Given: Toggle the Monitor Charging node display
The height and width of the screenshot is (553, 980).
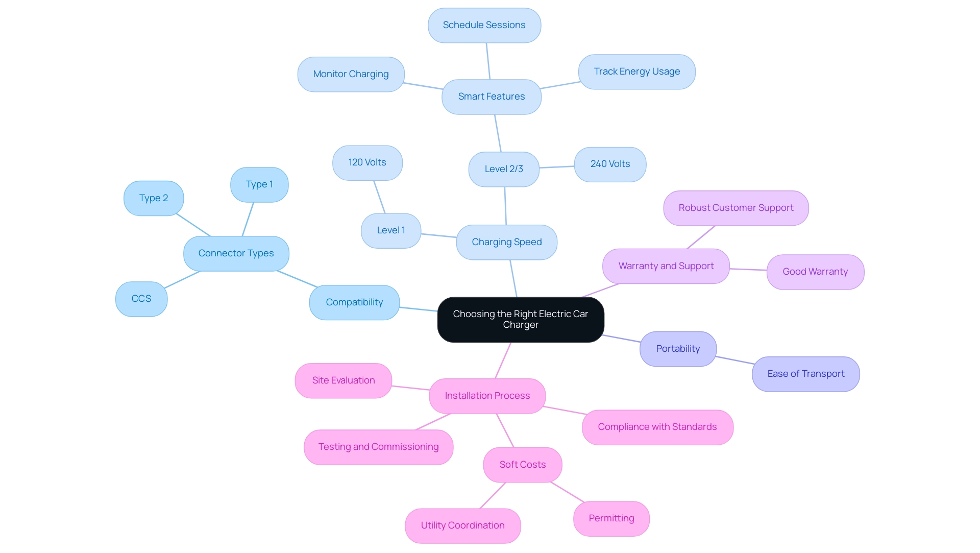Looking at the screenshot, I should point(351,73).
